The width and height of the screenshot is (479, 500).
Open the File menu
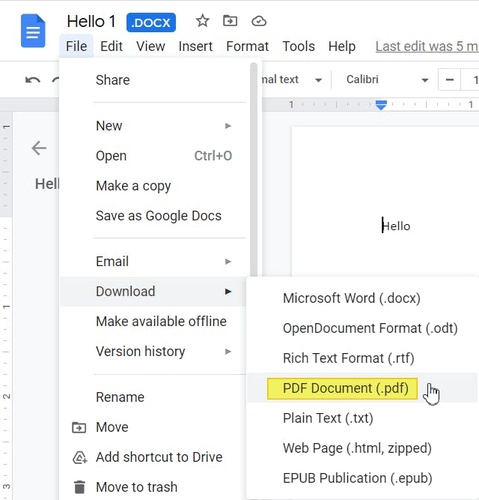point(76,46)
